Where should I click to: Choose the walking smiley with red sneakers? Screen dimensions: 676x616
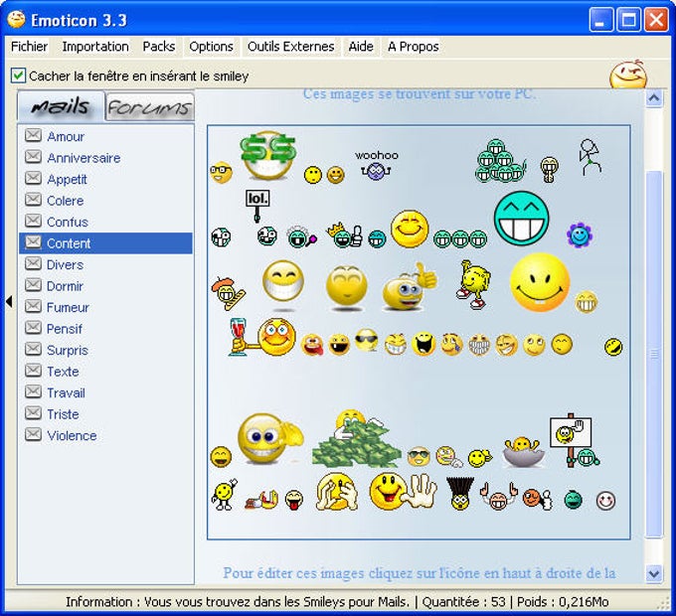pos(473,284)
